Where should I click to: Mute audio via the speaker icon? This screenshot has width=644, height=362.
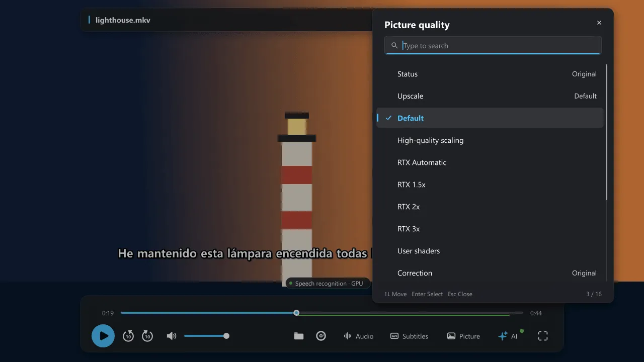point(172,336)
